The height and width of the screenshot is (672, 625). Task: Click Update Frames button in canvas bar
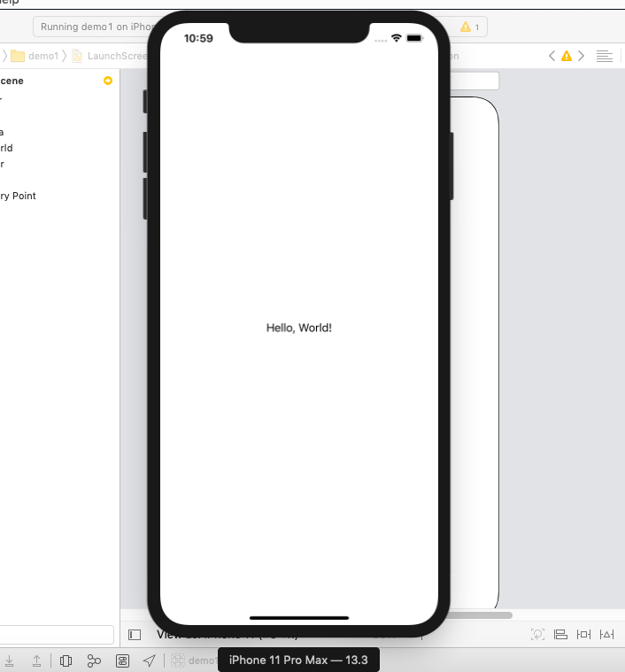click(537, 634)
